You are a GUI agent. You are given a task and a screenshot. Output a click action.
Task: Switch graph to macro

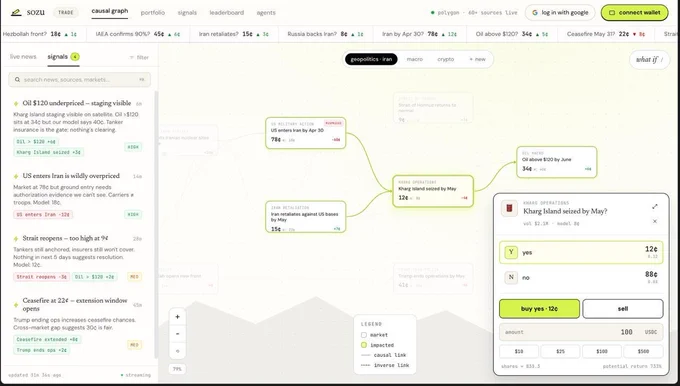tap(415, 59)
